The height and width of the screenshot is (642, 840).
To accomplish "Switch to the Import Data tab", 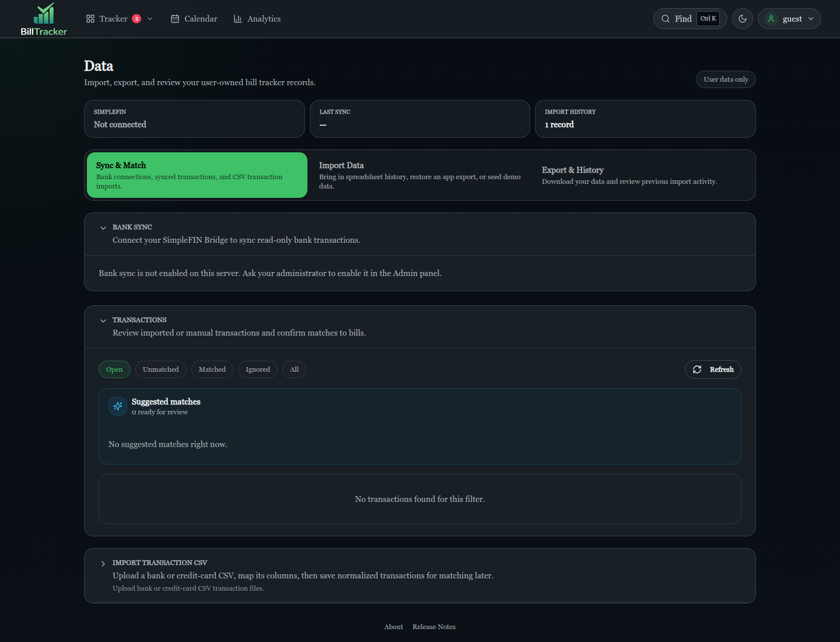I will 420,175.
